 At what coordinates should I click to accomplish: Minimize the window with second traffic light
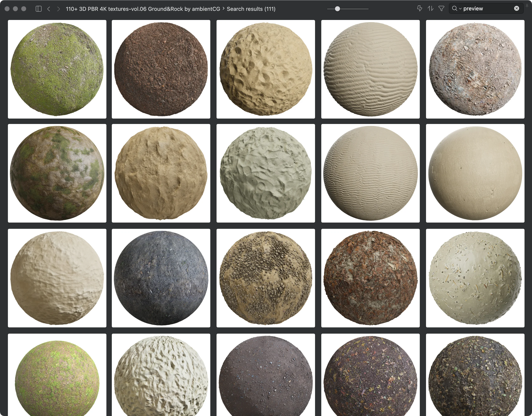[15, 9]
